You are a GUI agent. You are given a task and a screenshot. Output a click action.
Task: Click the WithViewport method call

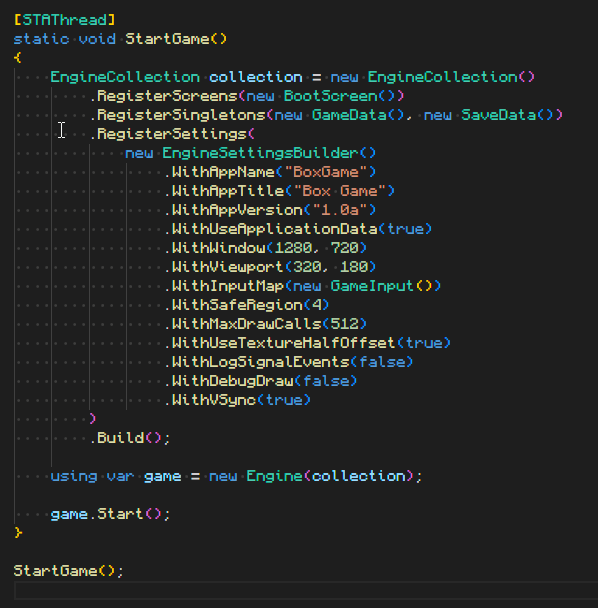coord(228,267)
